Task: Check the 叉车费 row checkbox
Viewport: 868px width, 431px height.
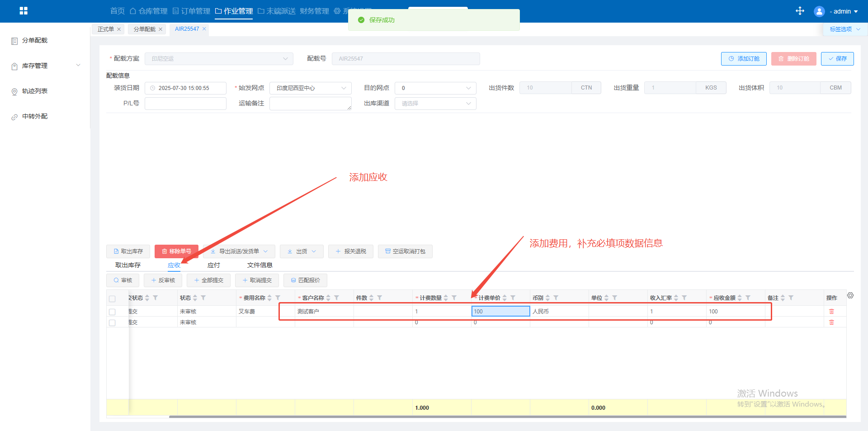Action: (112, 312)
